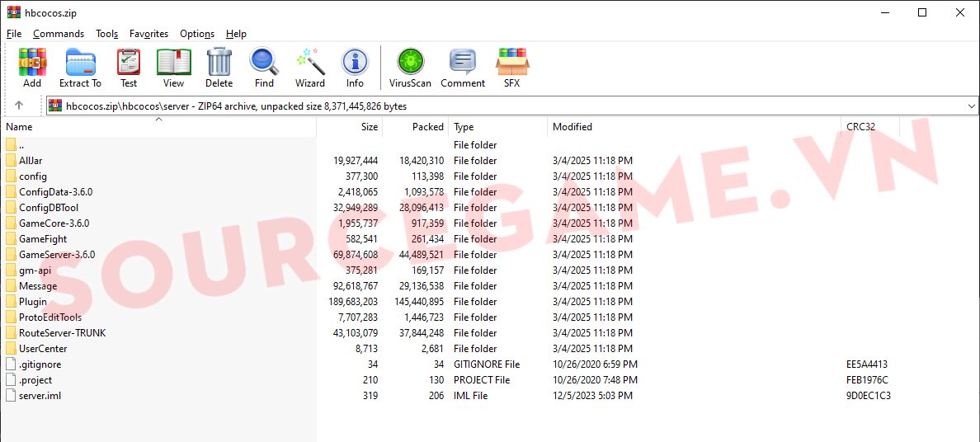The height and width of the screenshot is (442, 980).
Task: Expand the address bar path dropdown
Action: (970, 106)
